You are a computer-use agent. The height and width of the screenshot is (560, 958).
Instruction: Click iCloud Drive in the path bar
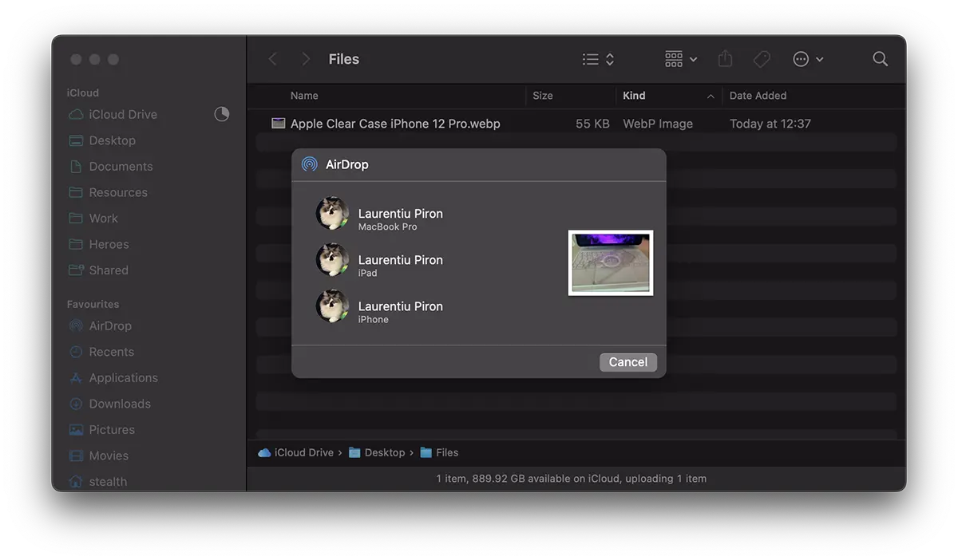[296, 452]
